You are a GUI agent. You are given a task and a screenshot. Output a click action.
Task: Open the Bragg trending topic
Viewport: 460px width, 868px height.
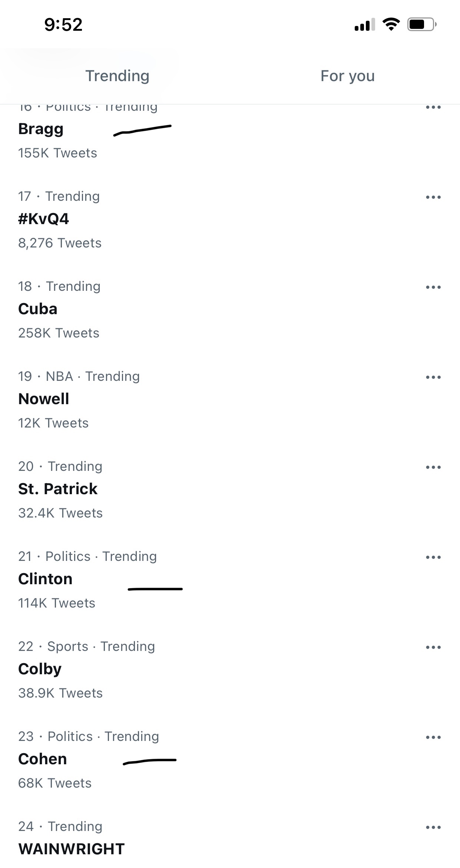click(x=230, y=133)
